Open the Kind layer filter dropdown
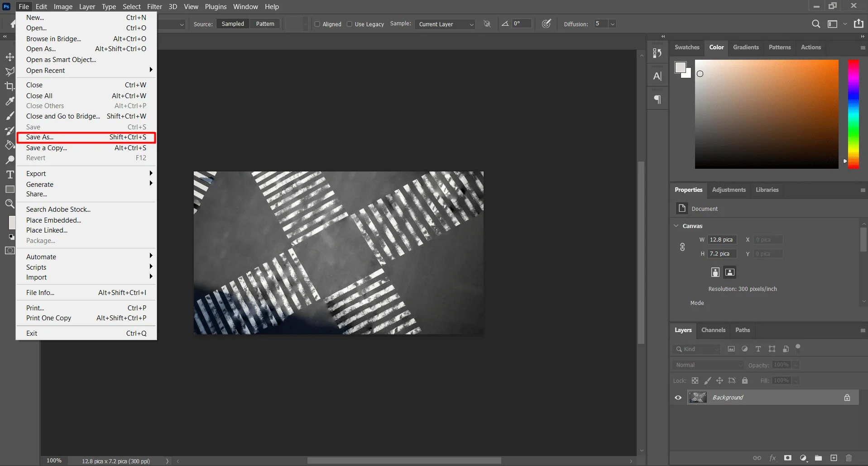This screenshot has height=466, width=868. tap(696, 349)
